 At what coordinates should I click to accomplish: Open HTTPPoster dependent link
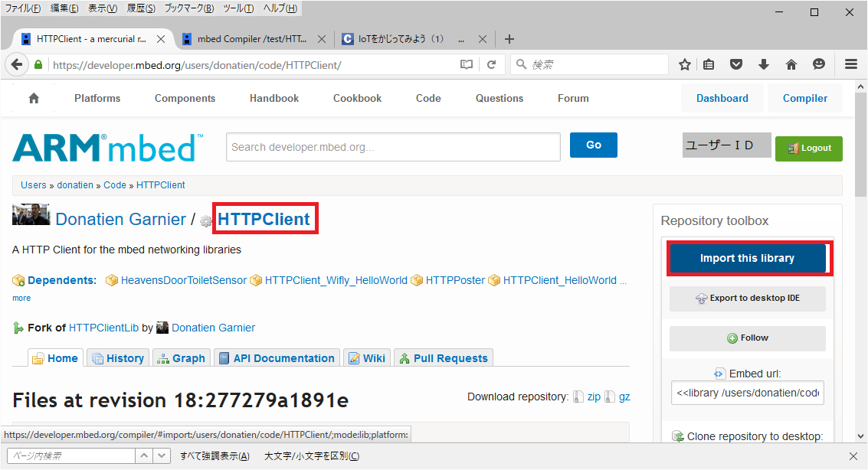[455, 280]
